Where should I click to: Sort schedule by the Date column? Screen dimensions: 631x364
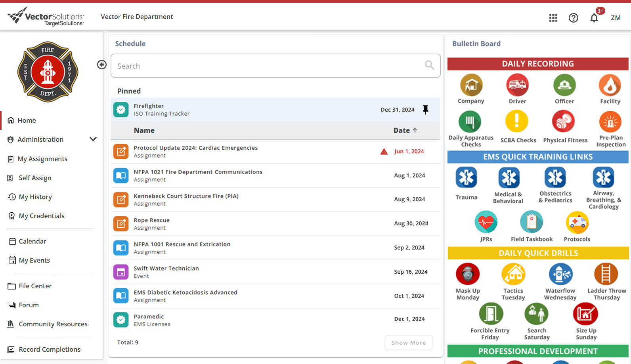tap(405, 130)
